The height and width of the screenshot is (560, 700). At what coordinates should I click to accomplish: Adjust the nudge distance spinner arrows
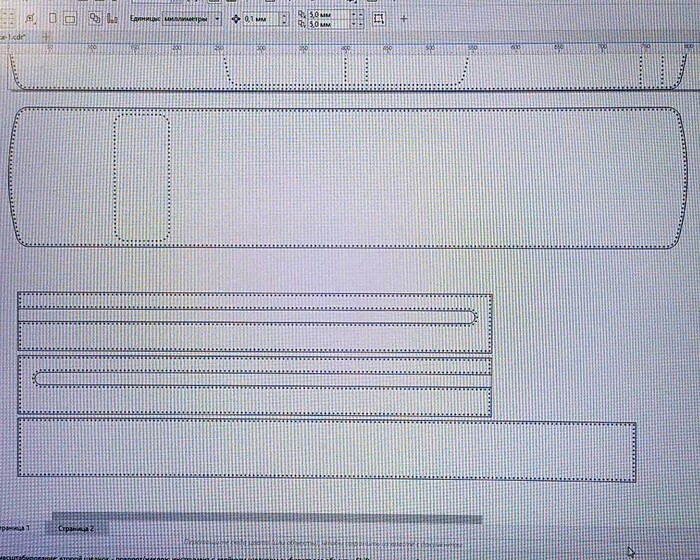(284, 19)
